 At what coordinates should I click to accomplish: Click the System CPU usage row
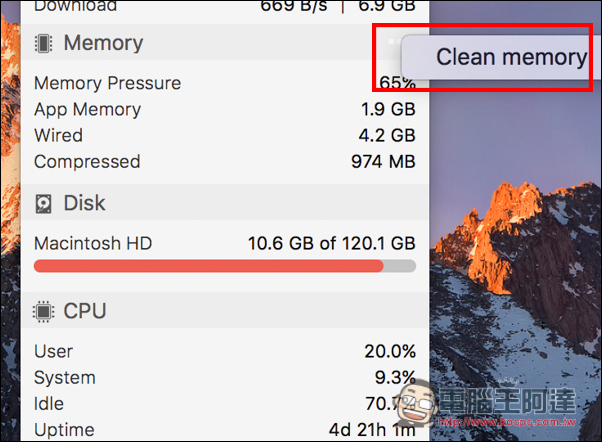[225, 377]
